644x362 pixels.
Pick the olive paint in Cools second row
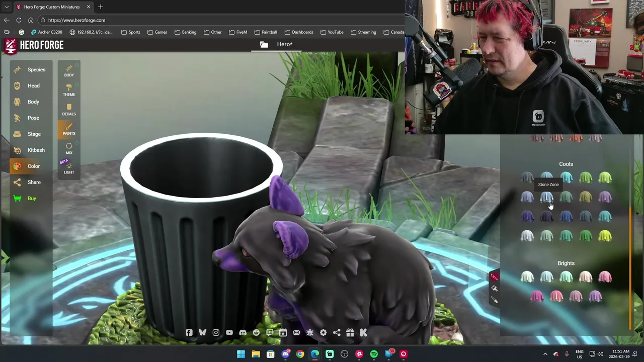[585, 198]
